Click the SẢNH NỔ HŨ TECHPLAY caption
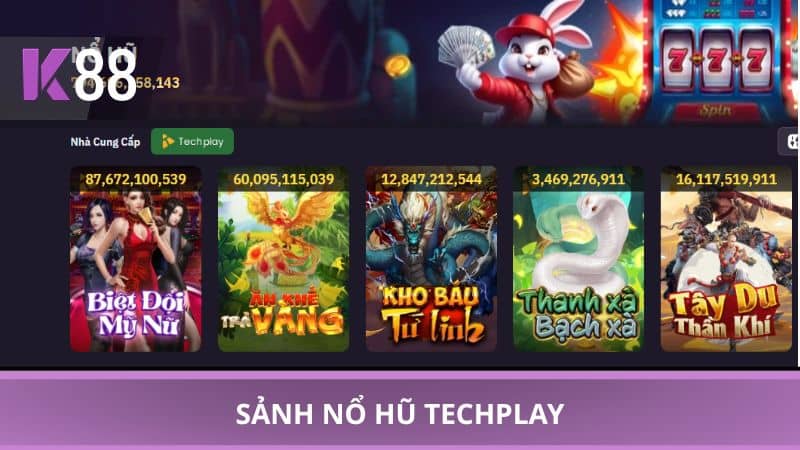The height and width of the screenshot is (450, 800). pos(400,413)
